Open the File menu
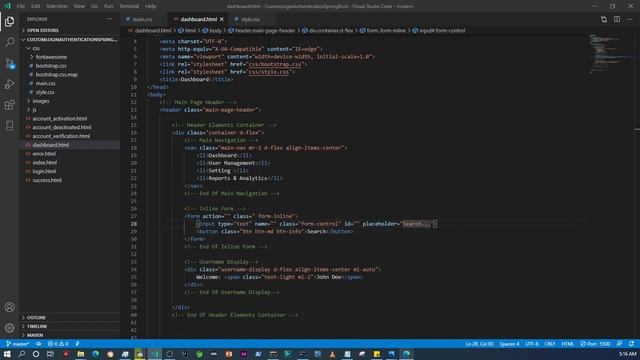This screenshot has width=640, height=360. [21, 6]
